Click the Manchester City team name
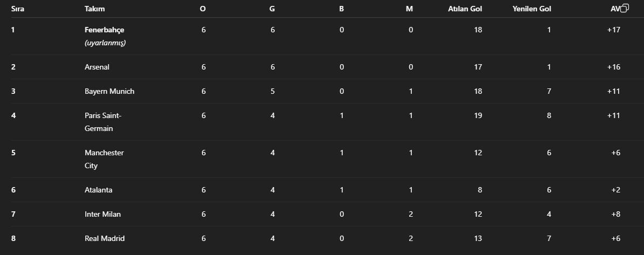This screenshot has height=255, width=644. (104, 159)
